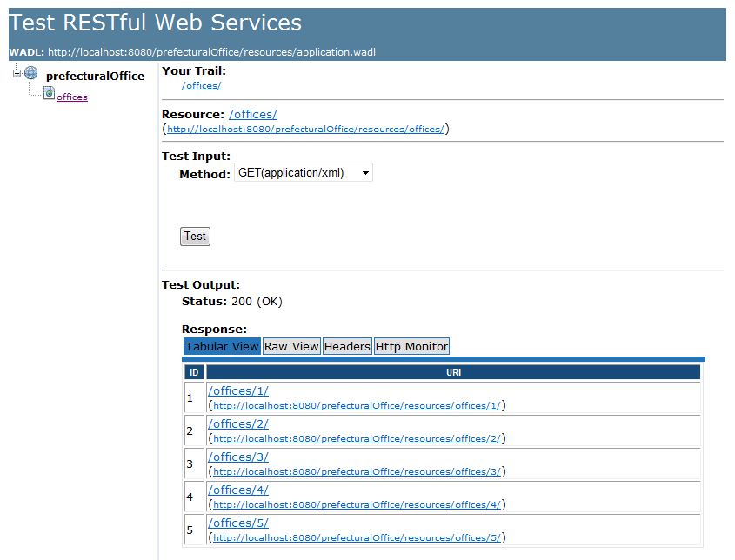Open the Headers tab
735x560 pixels.
pos(347,346)
